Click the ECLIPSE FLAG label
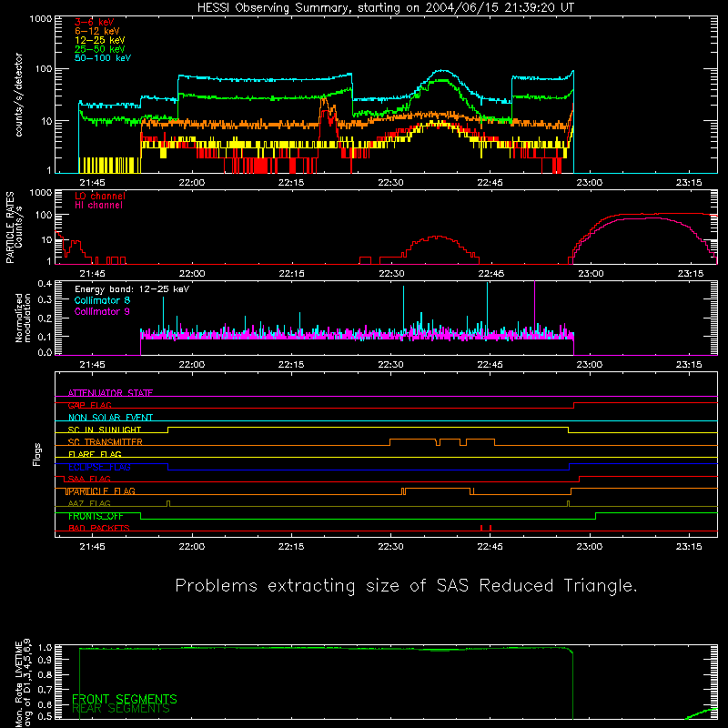 point(99,467)
